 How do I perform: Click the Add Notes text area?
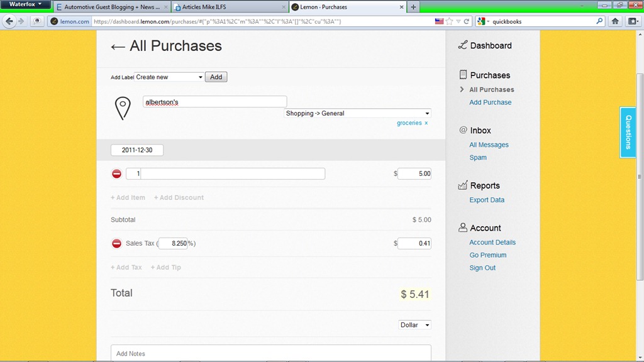(x=270, y=353)
